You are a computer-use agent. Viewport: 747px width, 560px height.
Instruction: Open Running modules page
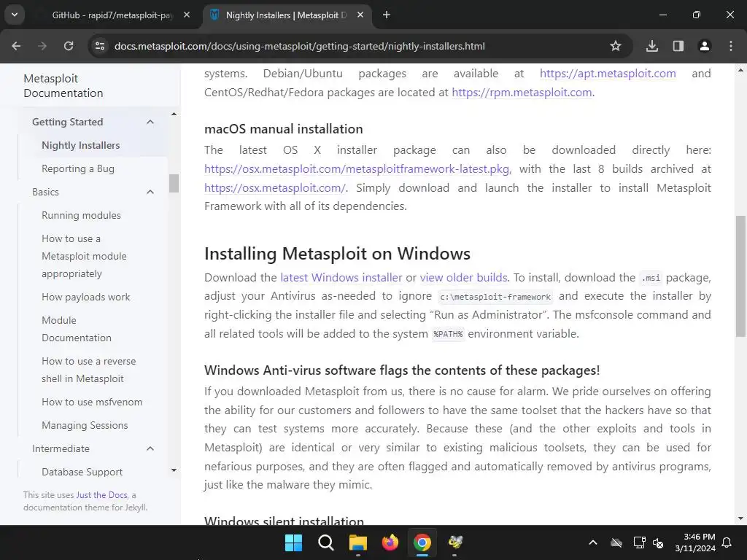tap(81, 215)
